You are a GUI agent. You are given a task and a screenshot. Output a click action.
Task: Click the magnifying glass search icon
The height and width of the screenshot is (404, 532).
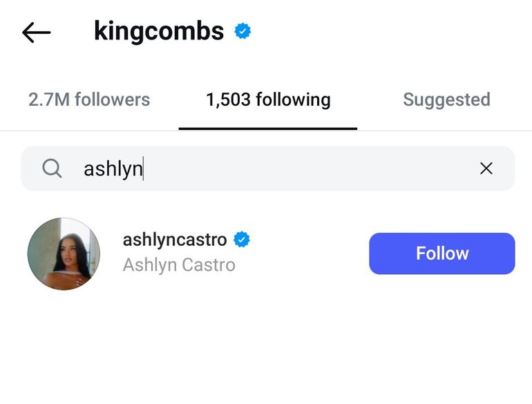[x=52, y=168]
